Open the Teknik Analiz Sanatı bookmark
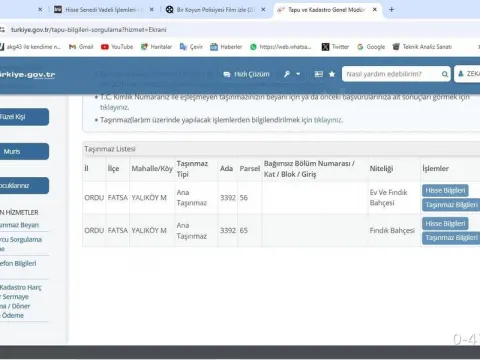Image resolution: width=480 pixels, height=360 pixels. (x=422, y=47)
